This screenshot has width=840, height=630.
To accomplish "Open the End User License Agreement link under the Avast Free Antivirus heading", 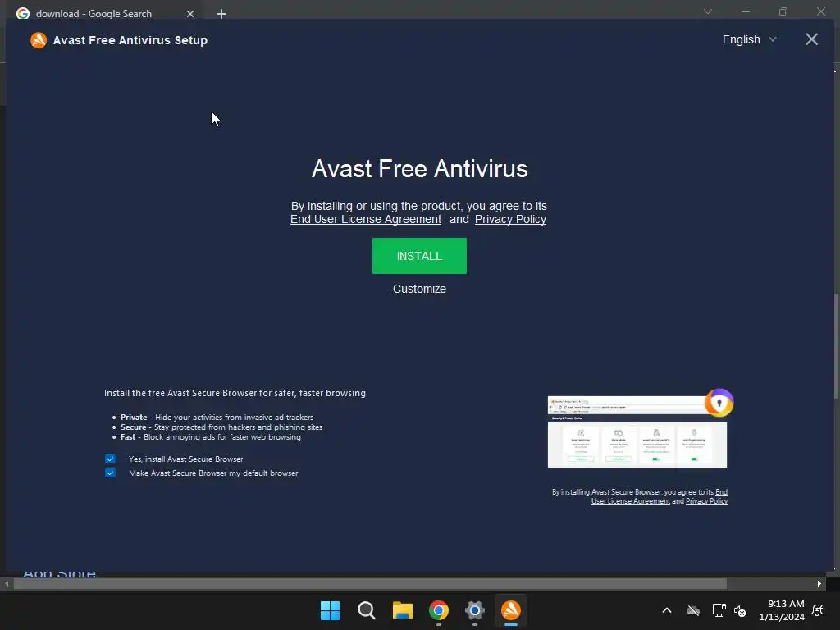I will [x=365, y=219].
